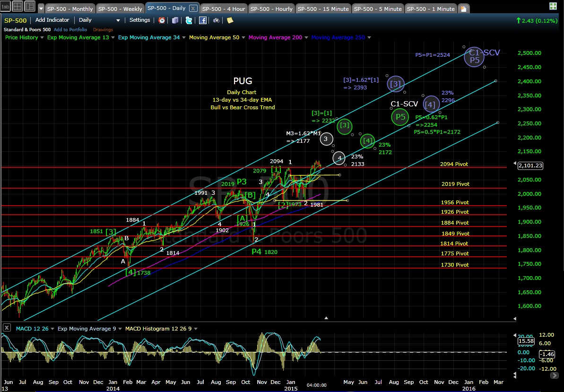Switch to the split-pane layout icon

[29, 6]
